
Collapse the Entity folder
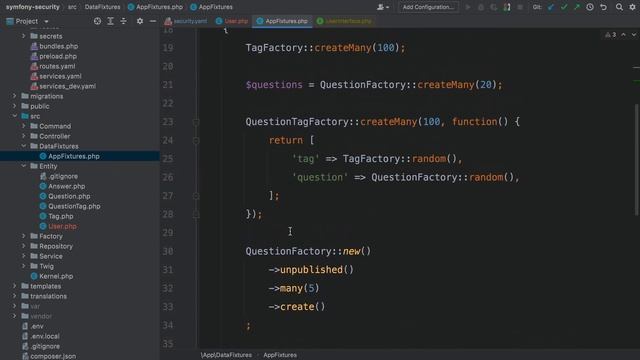pos(24,166)
